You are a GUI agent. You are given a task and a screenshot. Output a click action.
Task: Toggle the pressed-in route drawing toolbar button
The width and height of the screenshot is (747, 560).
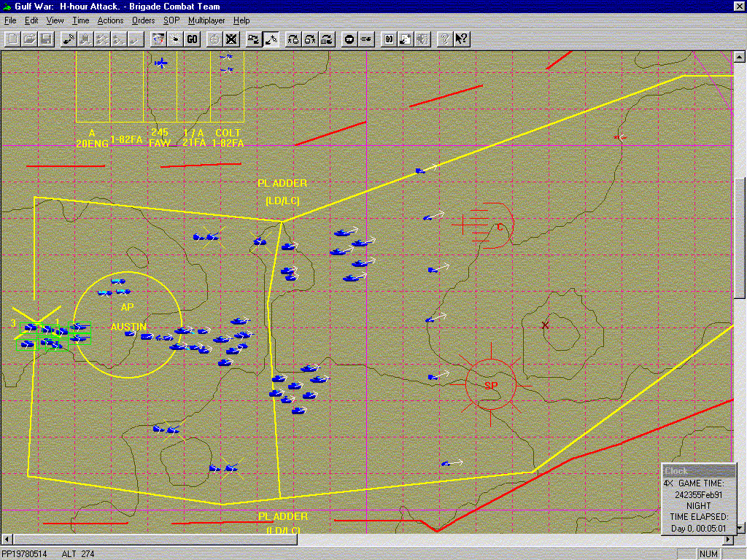point(271,39)
